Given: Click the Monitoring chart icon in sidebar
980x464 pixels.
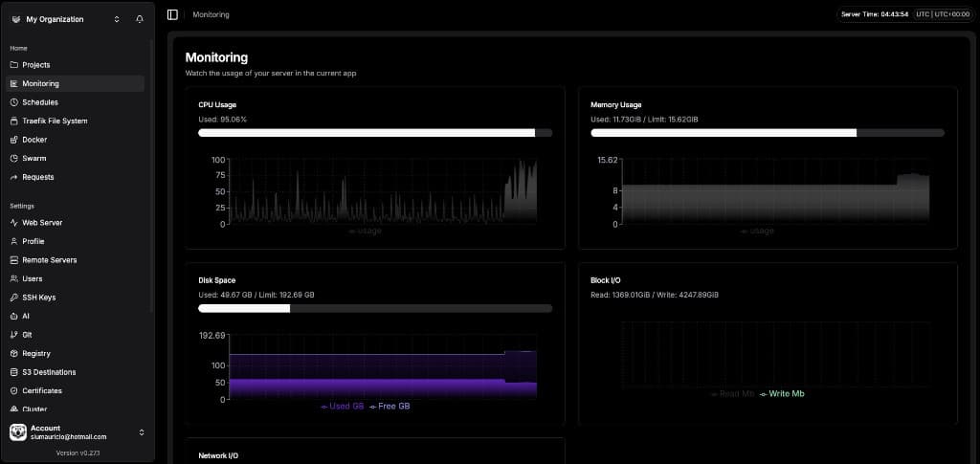Looking at the screenshot, I should (x=14, y=83).
